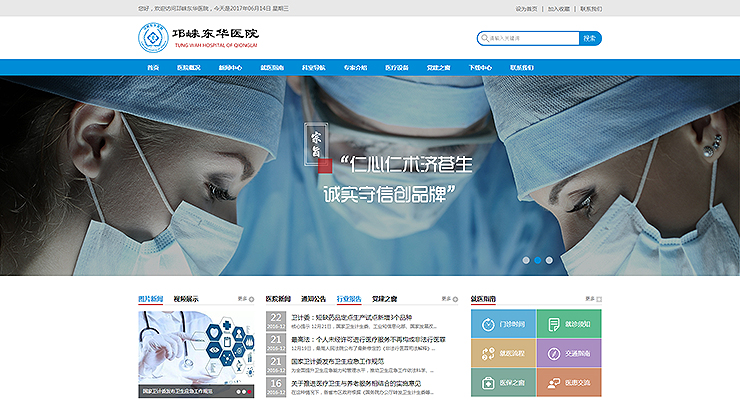740x401 pixels.
Task: Open the 医患交流 chat tile
Action: click(568, 383)
